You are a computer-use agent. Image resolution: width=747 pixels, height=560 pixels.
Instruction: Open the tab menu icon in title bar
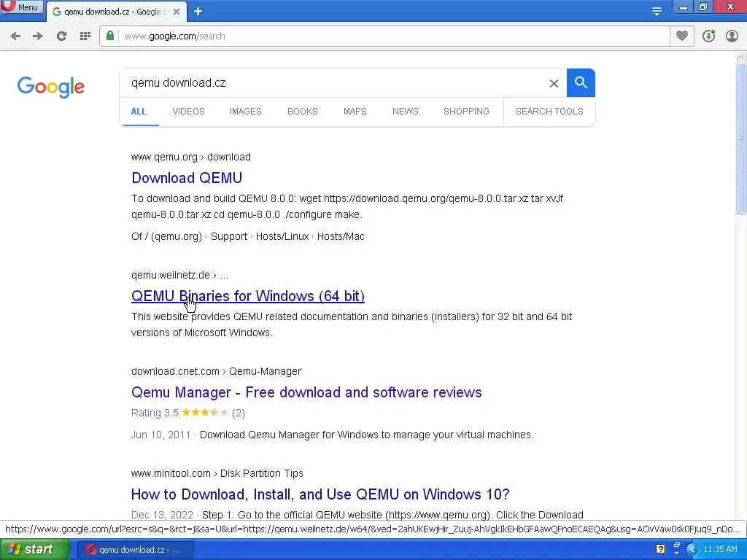[x=657, y=11]
